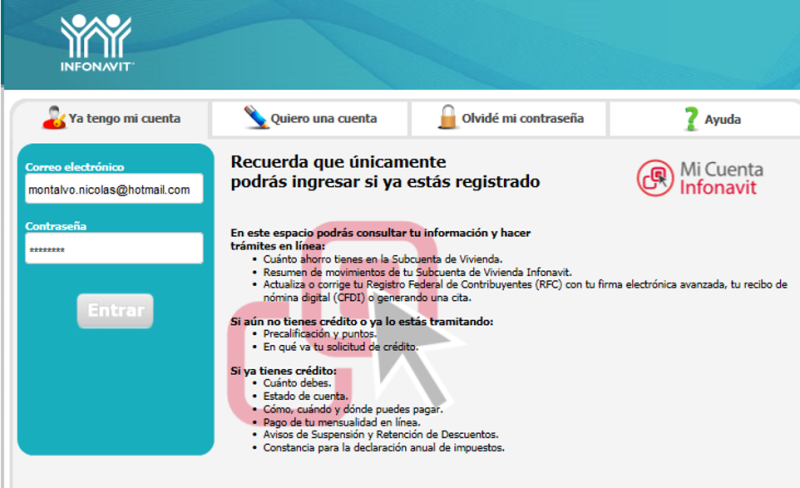The image size is (800, 488).
Task: Focus the Correo electrónico input field
Action: click(114, 189)
